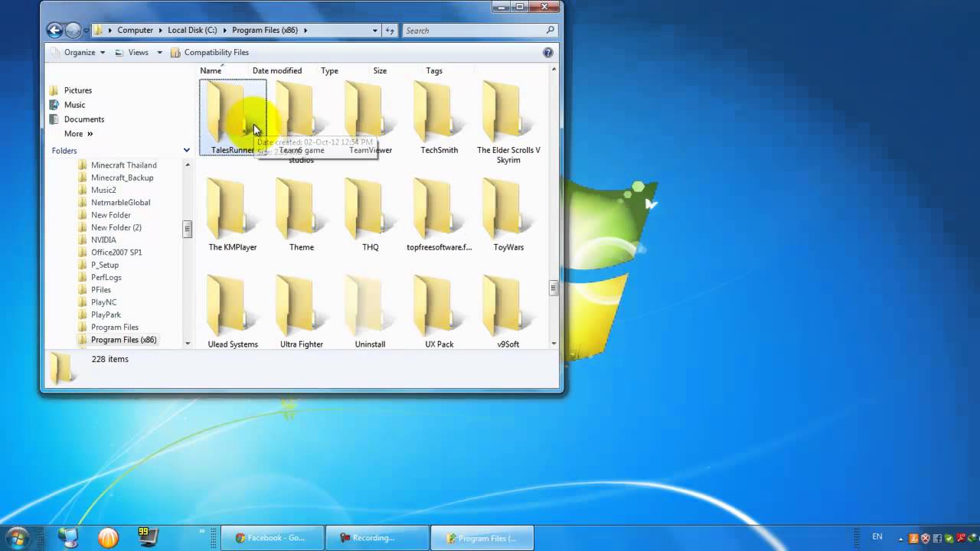Click the Forward navigation arrow
Screen dimensions: 980x551
[73, 31]
